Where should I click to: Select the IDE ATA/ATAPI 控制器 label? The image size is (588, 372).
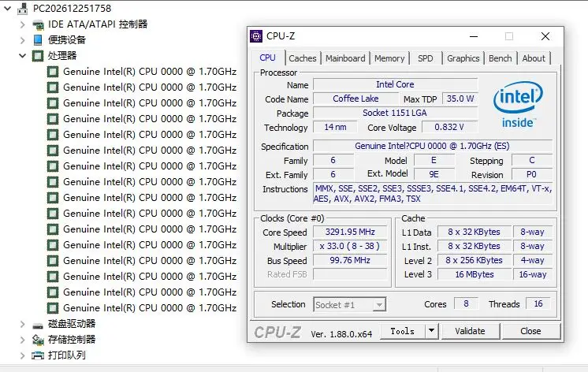pyautogui.click(x=98, y=24)
